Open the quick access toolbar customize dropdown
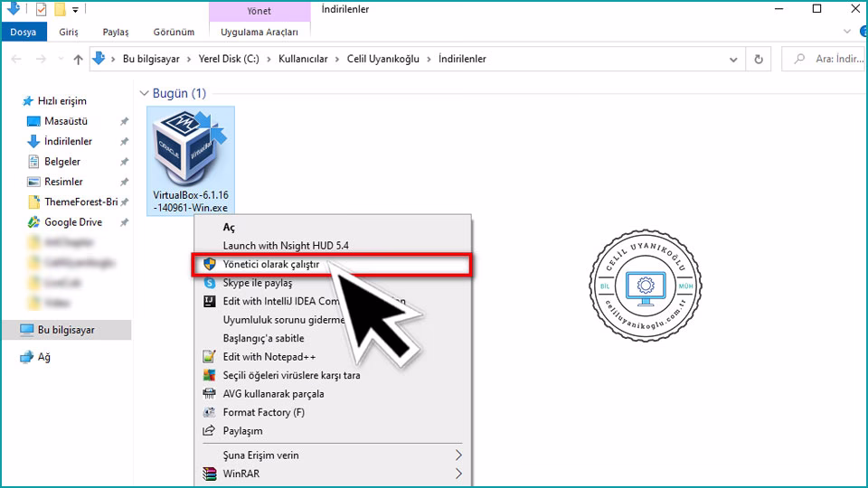This screenshot has height=488, width=868. click(75, 9)
